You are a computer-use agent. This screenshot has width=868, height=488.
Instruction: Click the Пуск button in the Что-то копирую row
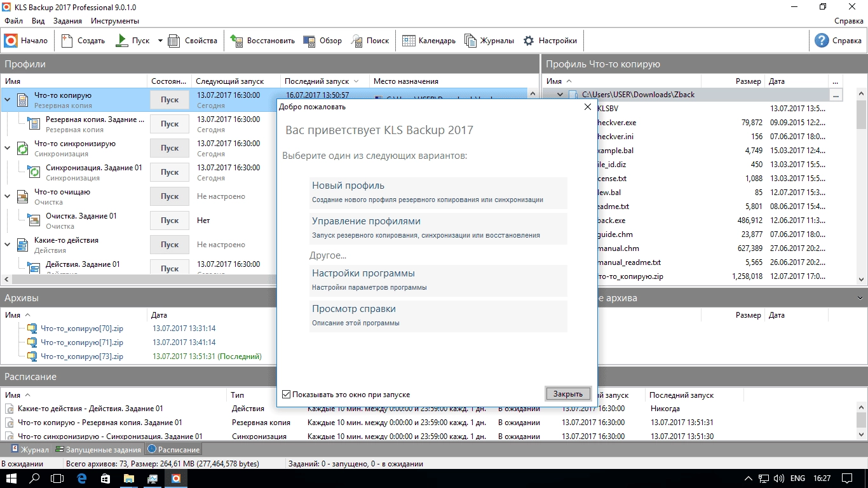[170, 100]
